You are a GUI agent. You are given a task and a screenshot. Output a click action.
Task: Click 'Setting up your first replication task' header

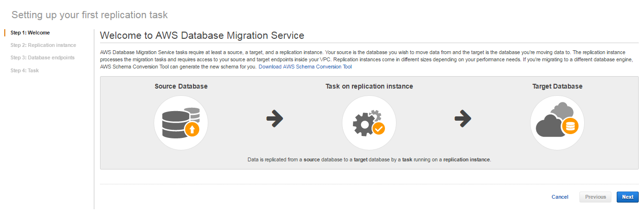90,15
